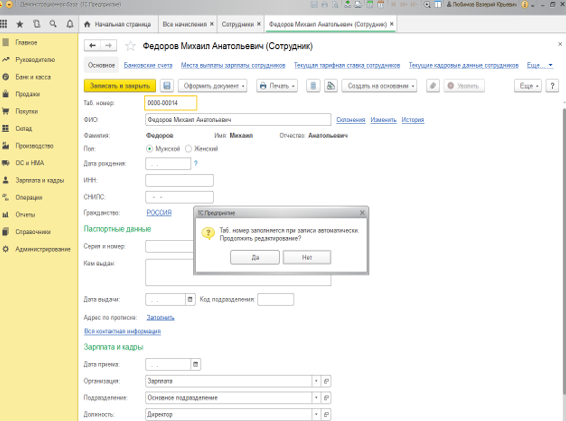Screen dimensions: 566x421
Task: Open the Печать dropdown button
Action: point(277,86)
